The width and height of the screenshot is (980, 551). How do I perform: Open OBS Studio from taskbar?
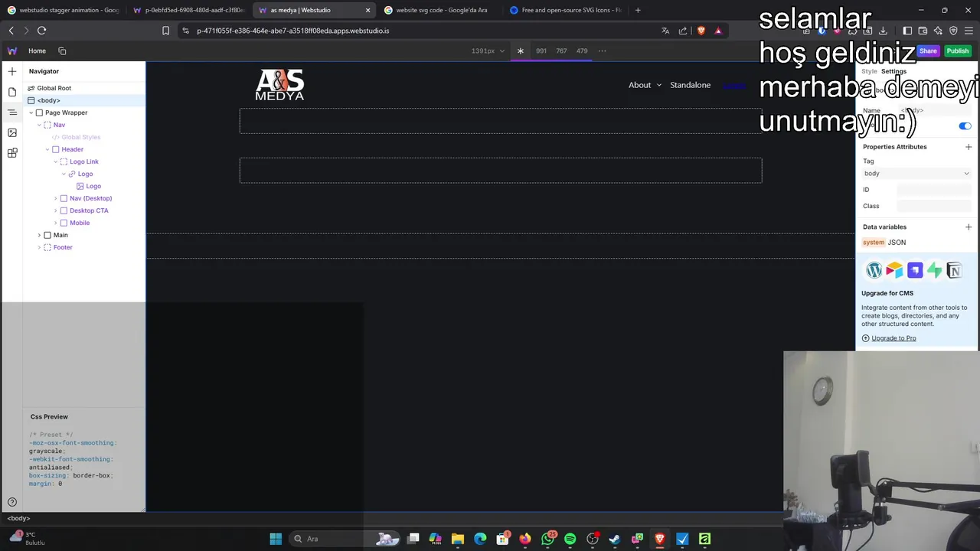click(593, 539)
